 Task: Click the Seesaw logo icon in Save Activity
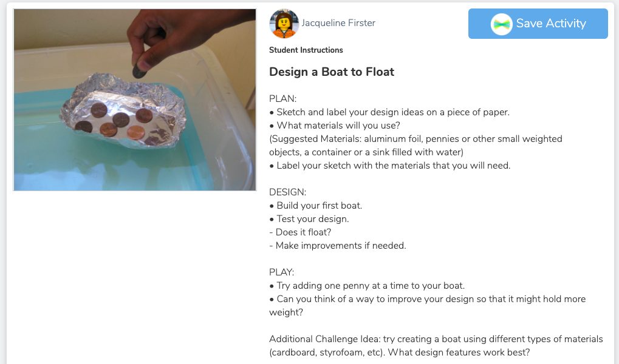pyautogui.click(x=502, y=24)
